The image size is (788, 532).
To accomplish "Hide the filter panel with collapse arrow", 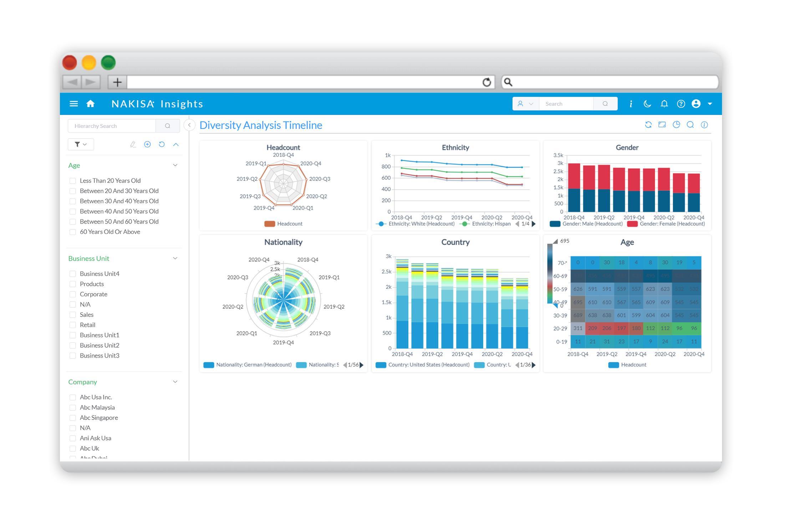I will (189, 125).
